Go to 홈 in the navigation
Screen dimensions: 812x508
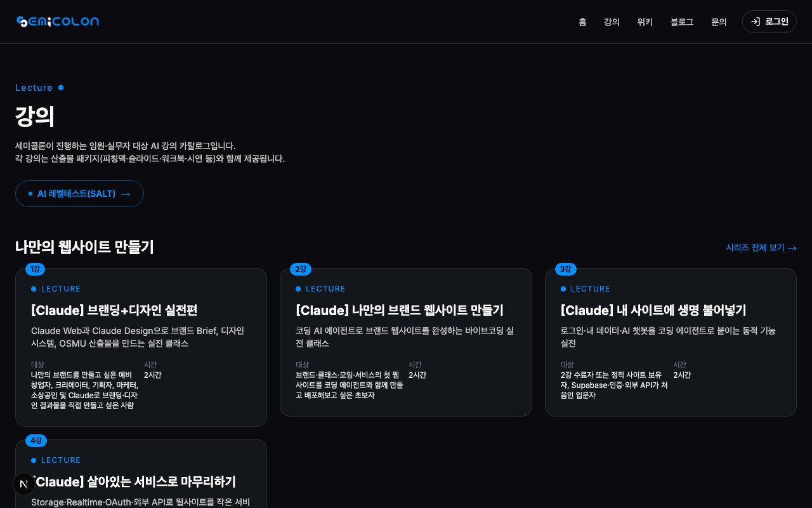[582, 22]
